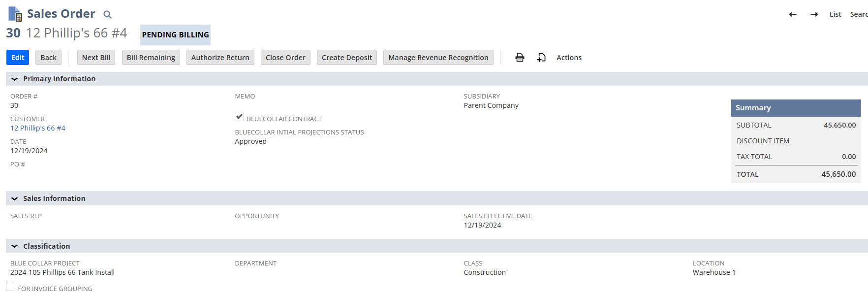Go to next record with right arrow
This screenshot has width=868, height=295.
814,14
